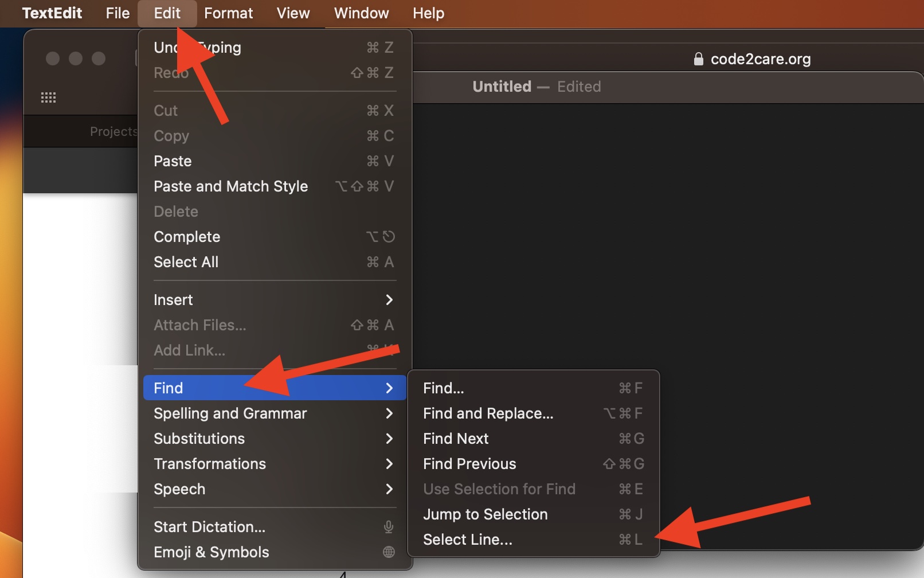Open the Spelling and Grammar submenu
Image resolution: width=924 pixels, height=578 pixels.
click(x=230, y=413)
